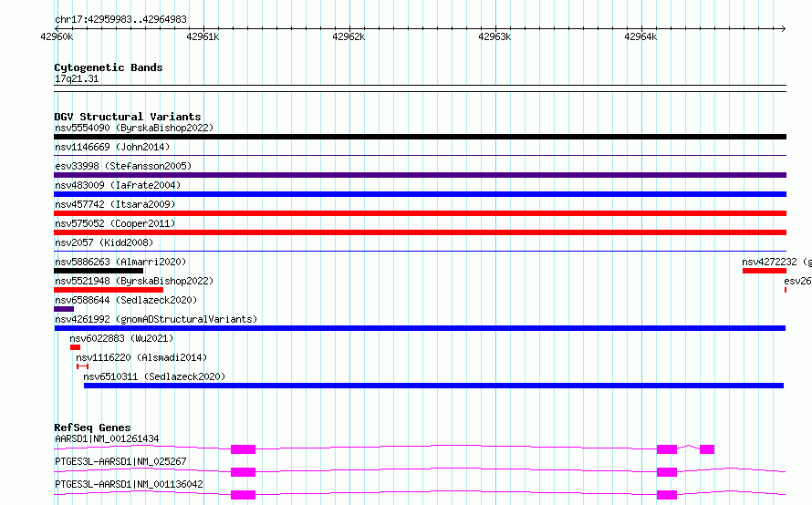Click the RefSeq Genes track title
The width and height of the screenshot is (812, 505).
(92, 428)
